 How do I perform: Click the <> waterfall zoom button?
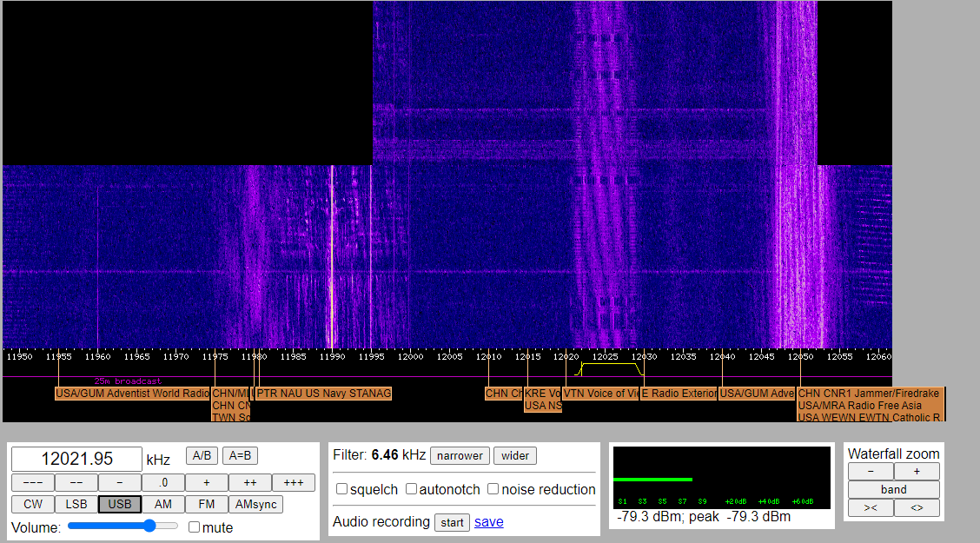click(x=917, y=507)
